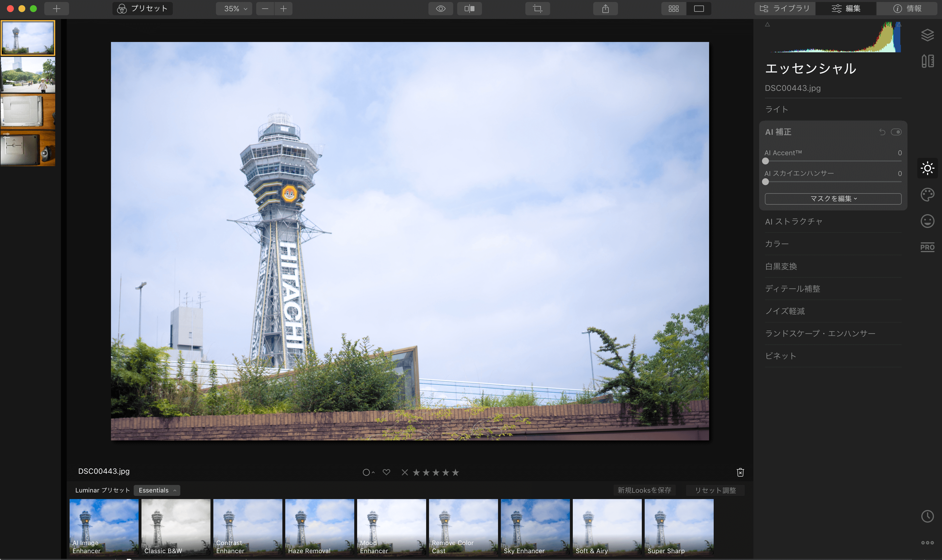
Task: Click the add image plus button
Action: [x=57, y=8]
